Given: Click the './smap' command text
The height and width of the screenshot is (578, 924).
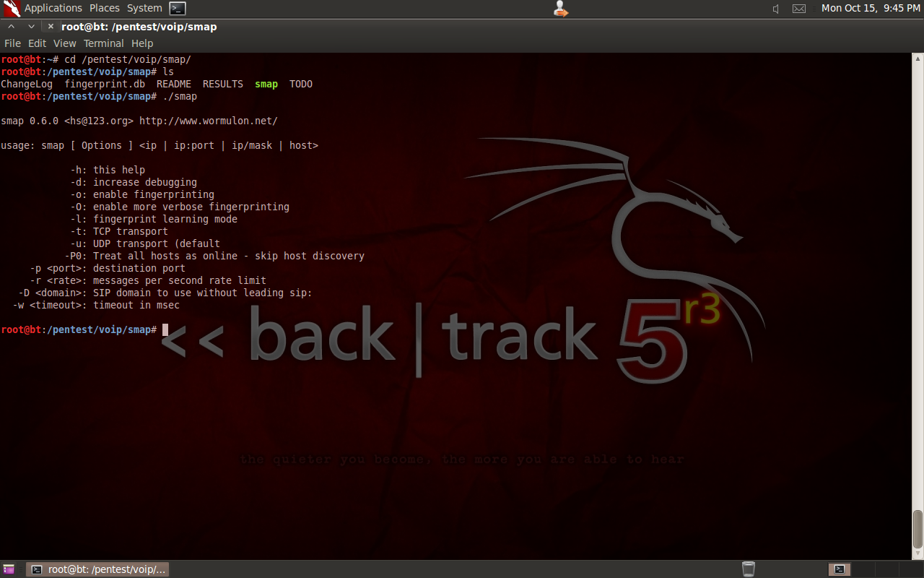Looking at the screenshot, I should point(180,96).
